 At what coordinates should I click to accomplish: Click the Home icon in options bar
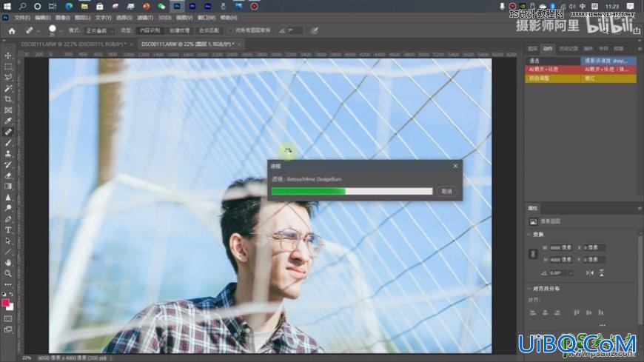tap(12, 31)
